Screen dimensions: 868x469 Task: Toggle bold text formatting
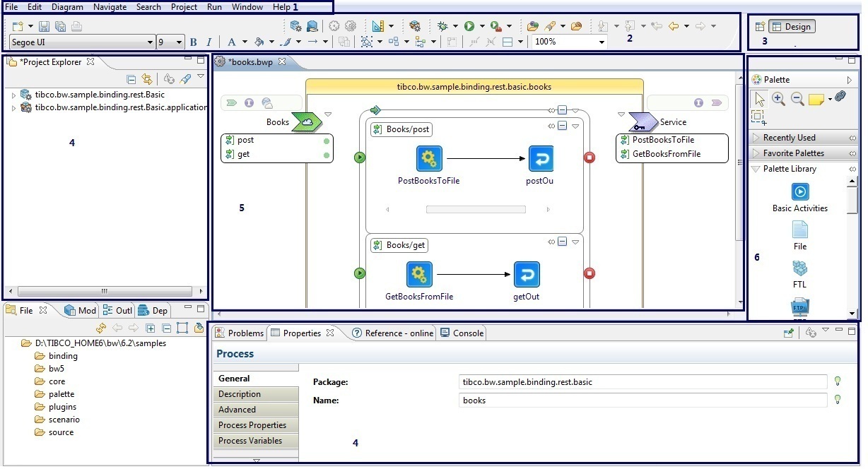tap(194, 41)
